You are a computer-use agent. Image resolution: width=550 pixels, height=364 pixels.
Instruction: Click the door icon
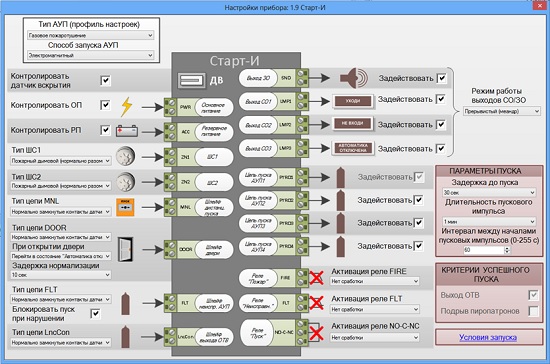pos(126,249)
